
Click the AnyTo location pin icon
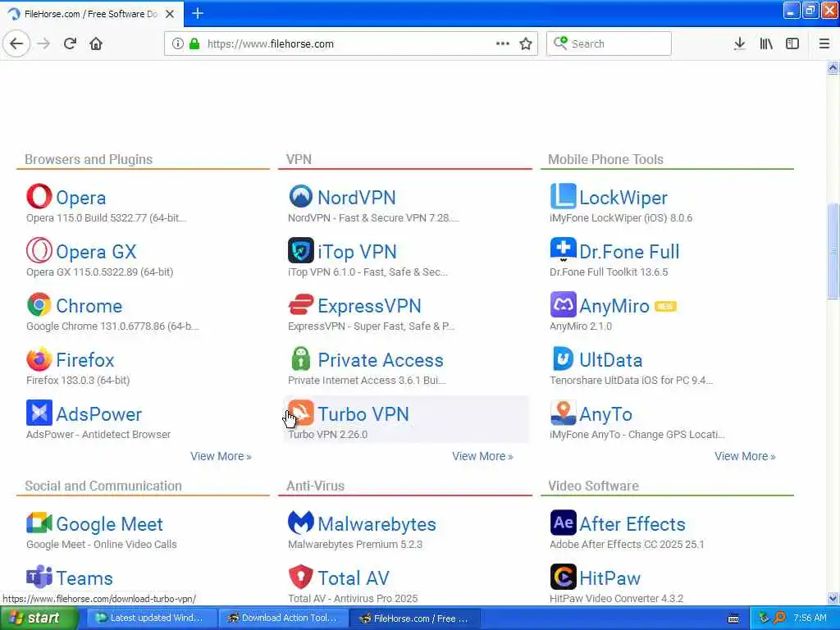pos(563,413)
